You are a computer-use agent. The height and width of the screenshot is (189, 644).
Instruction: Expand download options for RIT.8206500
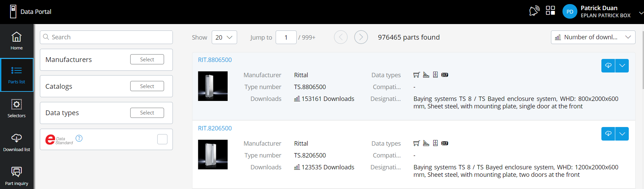tap(622, 134)
